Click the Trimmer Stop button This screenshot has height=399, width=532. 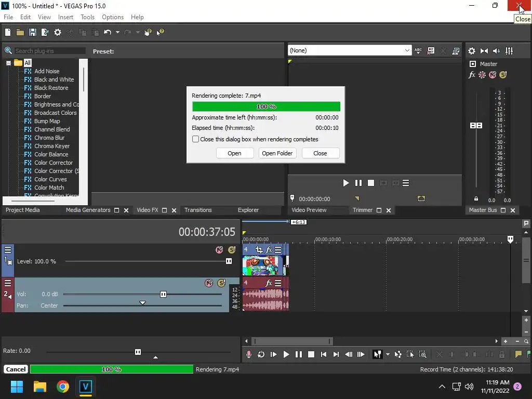(x=371, y=183)
